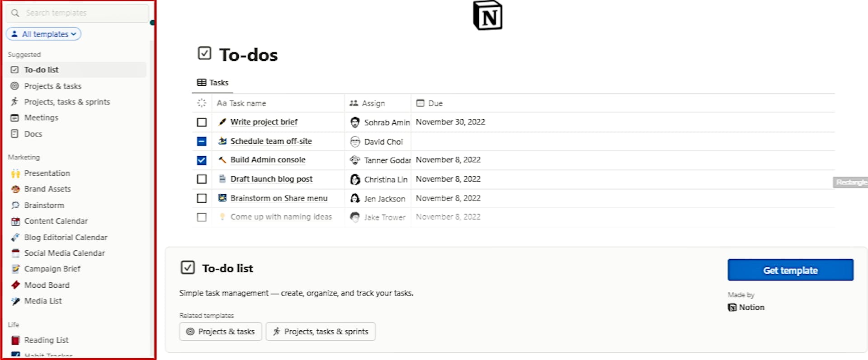Click Sohrab Amin's avatar thumbnail
This screenshot has height=360, width=868.
coord(355,122)
